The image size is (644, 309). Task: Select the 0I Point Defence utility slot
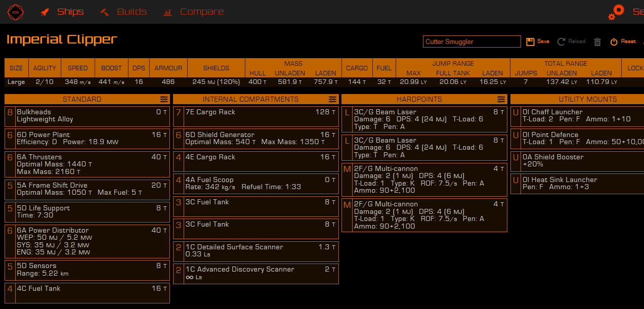click(577, 139)
